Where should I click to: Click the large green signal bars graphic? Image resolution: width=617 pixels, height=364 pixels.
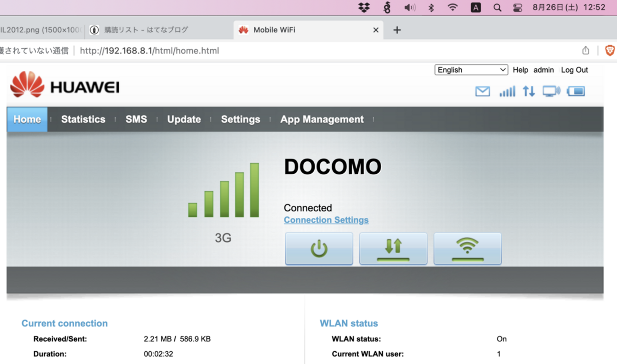click(x=224, y=190)
